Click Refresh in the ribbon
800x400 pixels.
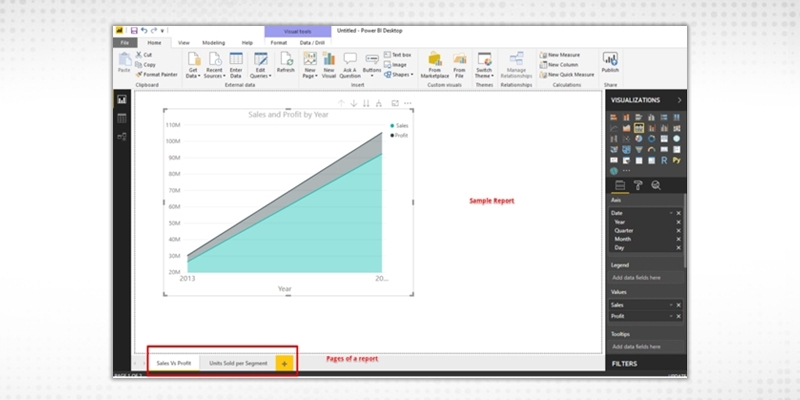[286, 63]
